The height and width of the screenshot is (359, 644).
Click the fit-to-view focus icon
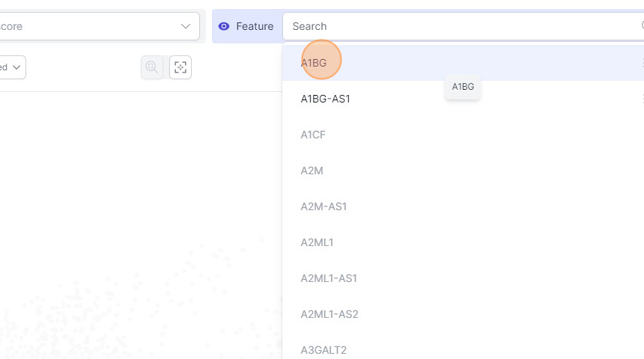180,67
